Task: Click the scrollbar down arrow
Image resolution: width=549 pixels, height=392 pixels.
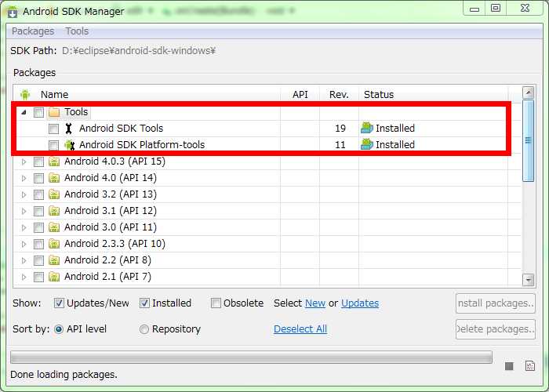Action: (528, 280)
